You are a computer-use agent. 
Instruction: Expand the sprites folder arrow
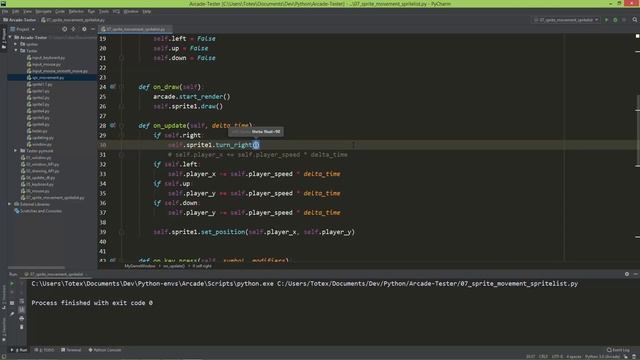point(16,44)
